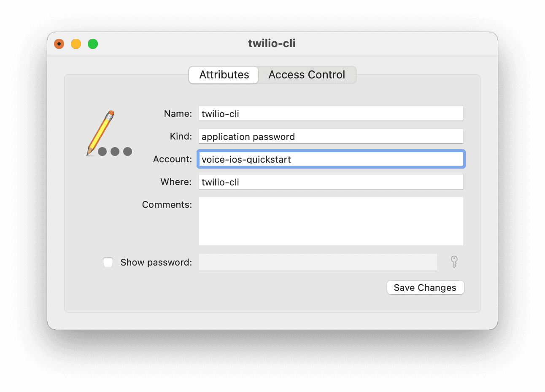Click the Account field containing voice-ios-quickstart

(x=331, y=159)
